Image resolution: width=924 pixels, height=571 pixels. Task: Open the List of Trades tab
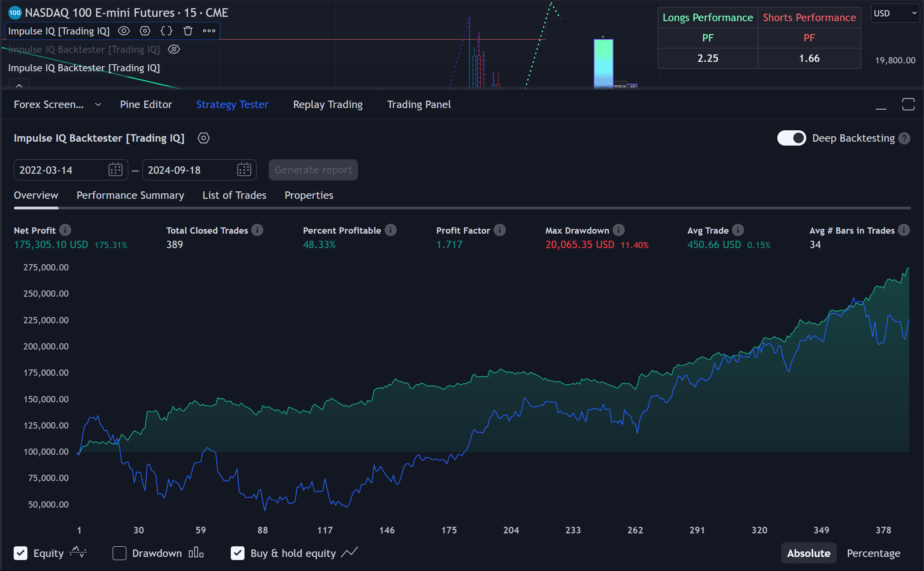point(234,195)
